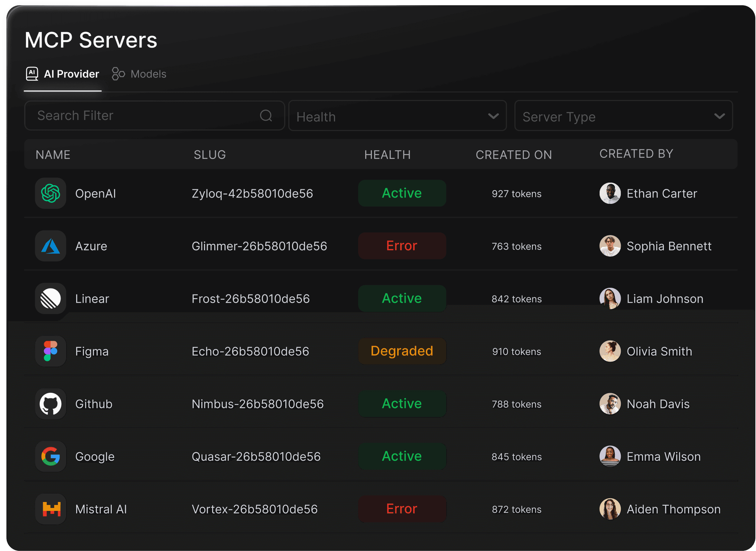Click Ethan Carter's avatar thumbnail
This screenshot has height=551, width=756.
pyautogui.click(x=610, y=193)
